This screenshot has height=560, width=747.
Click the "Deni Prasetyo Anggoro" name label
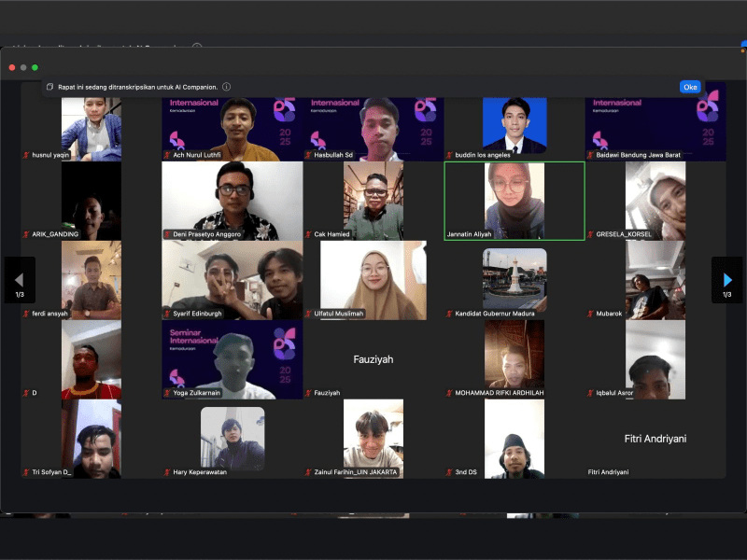point(207,234)
